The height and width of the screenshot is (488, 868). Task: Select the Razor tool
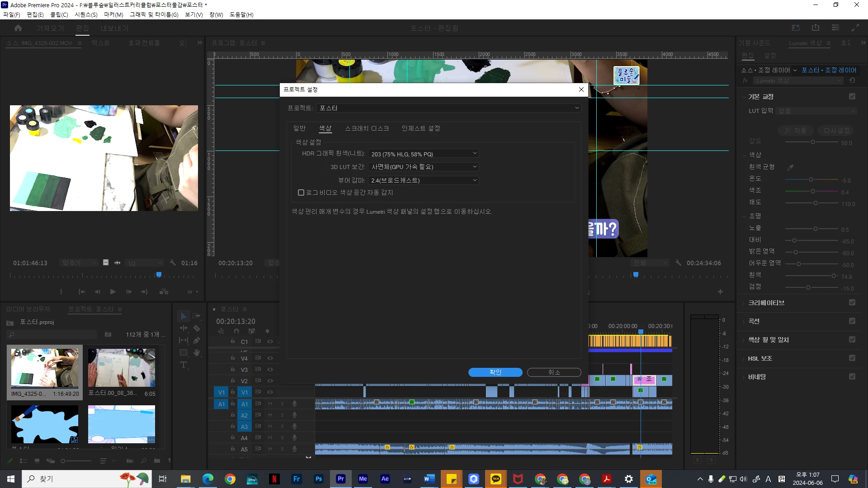tap(197, 328)
